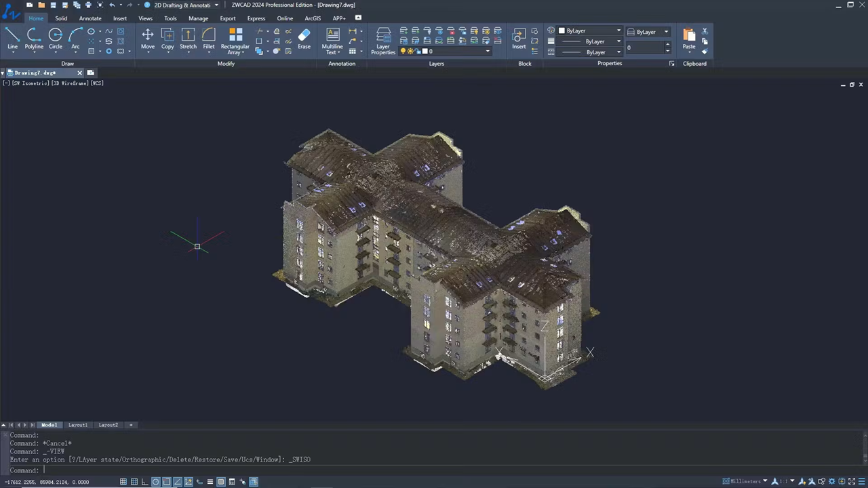Click the Match Properties brush icon in Clipboard
This screenshot has height=488, width=868.
[705, 52]
